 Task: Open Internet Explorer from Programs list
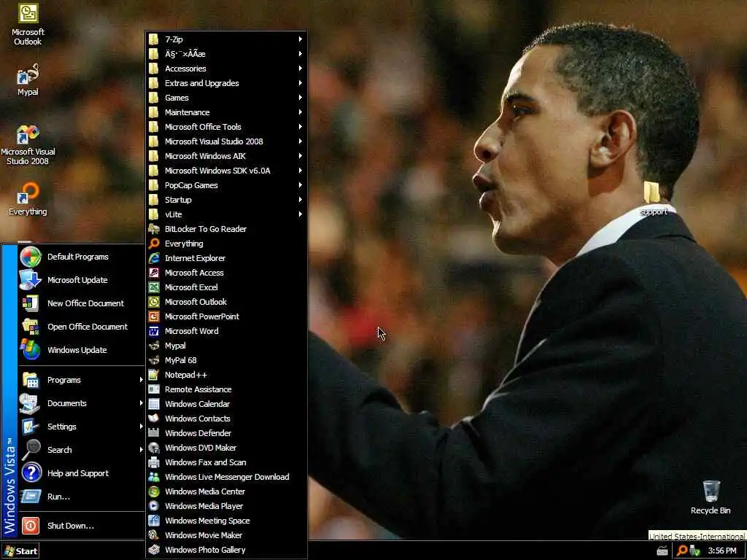226,258
